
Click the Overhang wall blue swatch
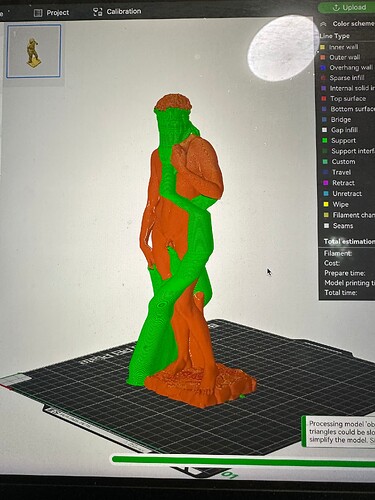click(323, 68)
